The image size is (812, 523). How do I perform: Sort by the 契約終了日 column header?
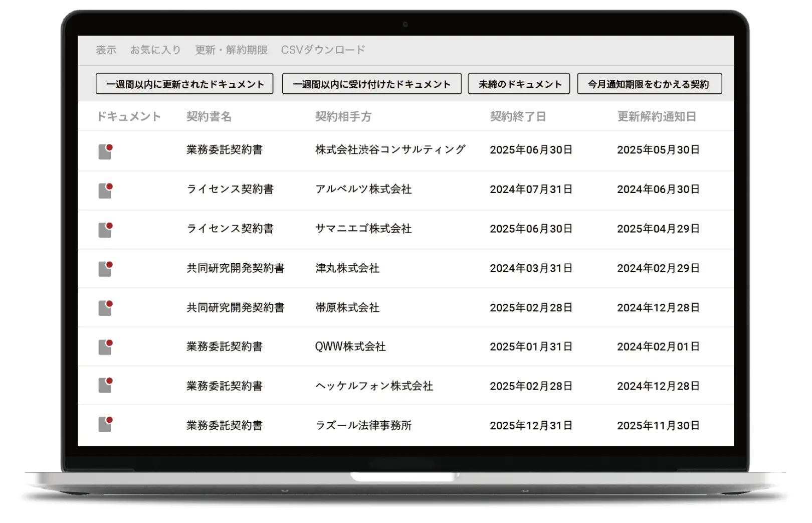(518, 117)
